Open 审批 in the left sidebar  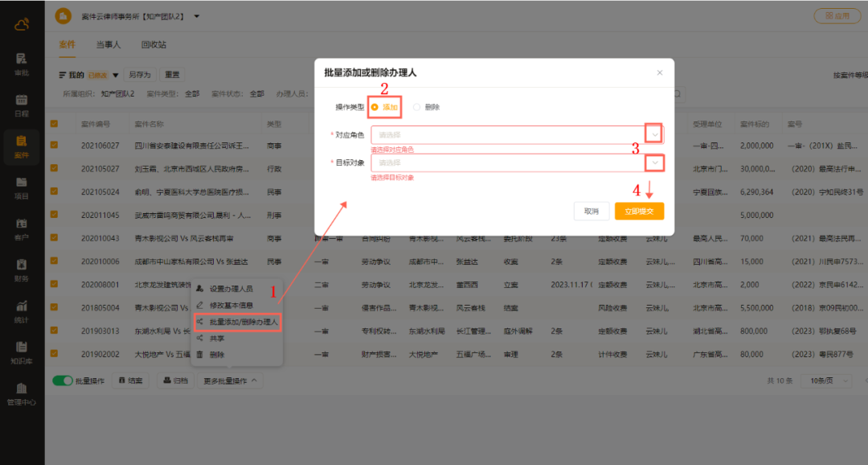22,63
